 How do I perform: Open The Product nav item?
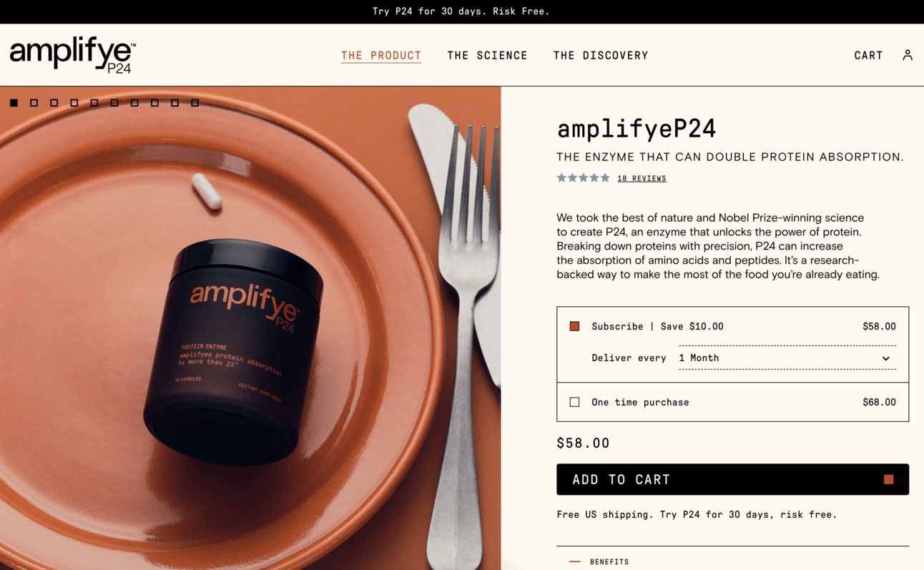coord(381,56)
